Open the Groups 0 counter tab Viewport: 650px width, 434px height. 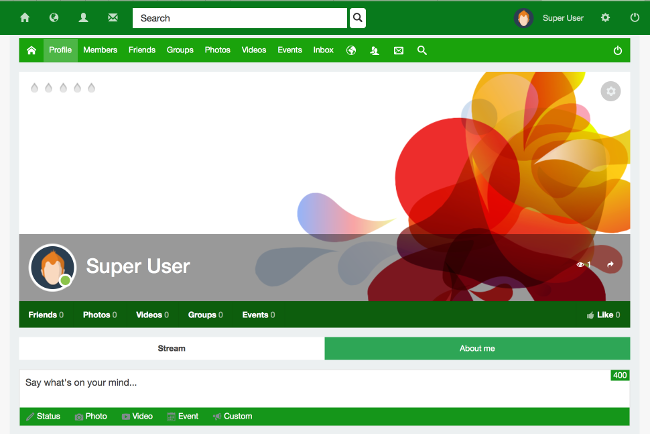[x=206, y=315]
